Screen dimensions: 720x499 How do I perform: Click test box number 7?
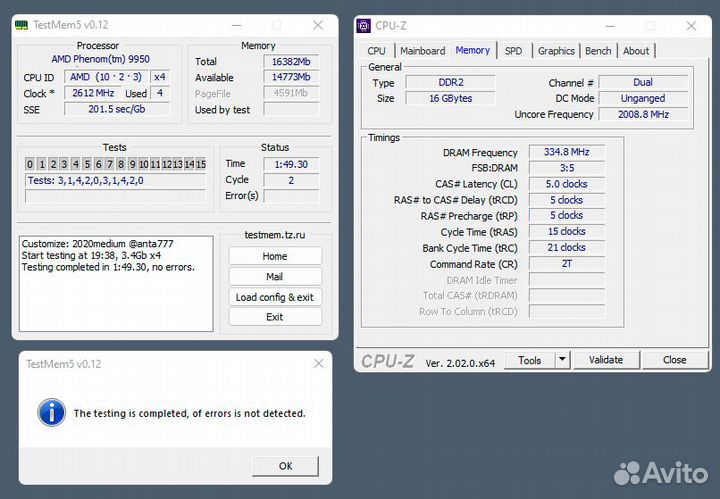(109, 164)
